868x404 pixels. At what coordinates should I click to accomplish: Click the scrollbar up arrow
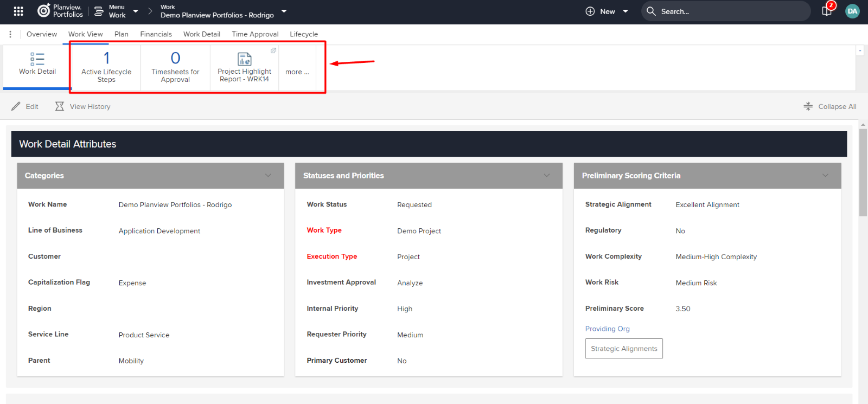pyautogui.click(x=863, y=125)
